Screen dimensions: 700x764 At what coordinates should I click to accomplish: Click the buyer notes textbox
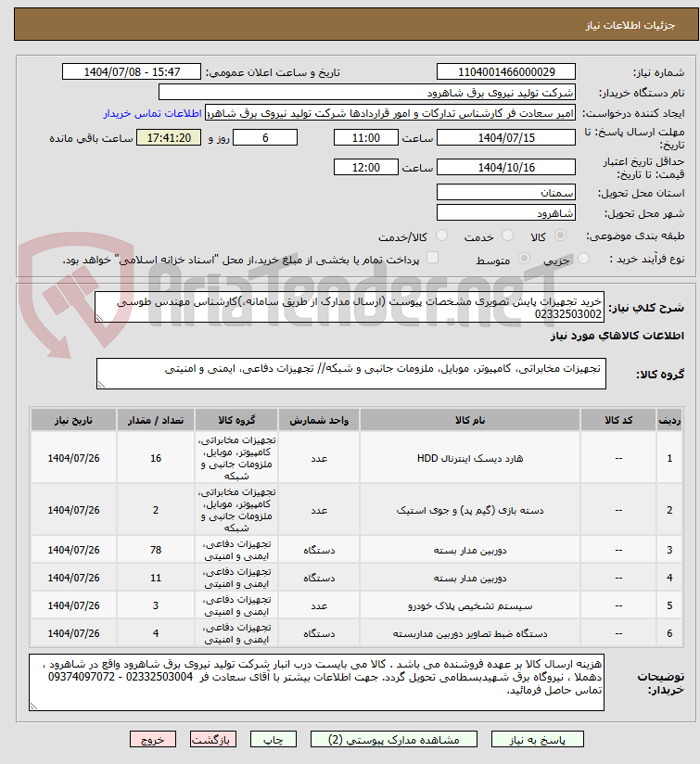point(317,682)
